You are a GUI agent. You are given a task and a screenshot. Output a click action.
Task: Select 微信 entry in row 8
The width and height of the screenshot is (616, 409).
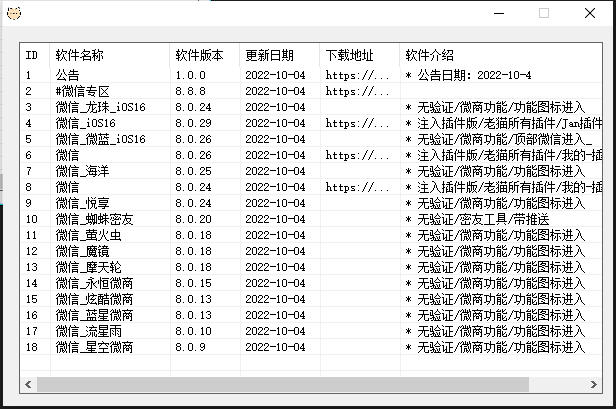coord(67,187)
